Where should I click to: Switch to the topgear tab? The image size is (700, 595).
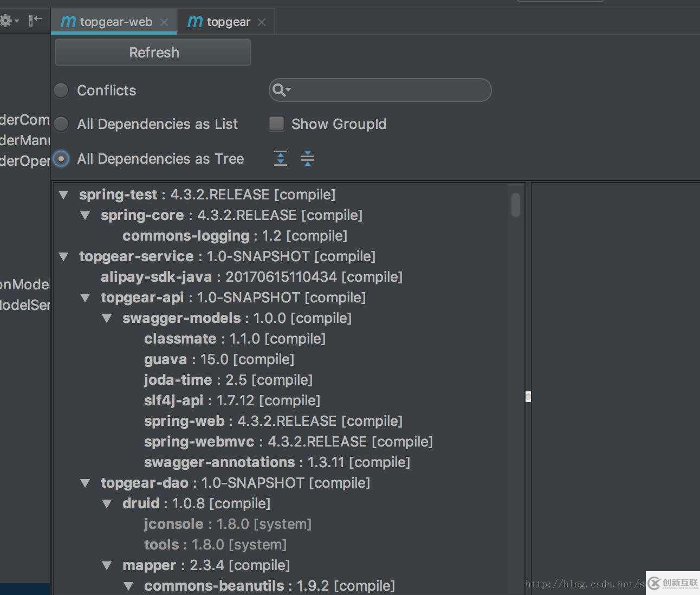click(226, 22)
